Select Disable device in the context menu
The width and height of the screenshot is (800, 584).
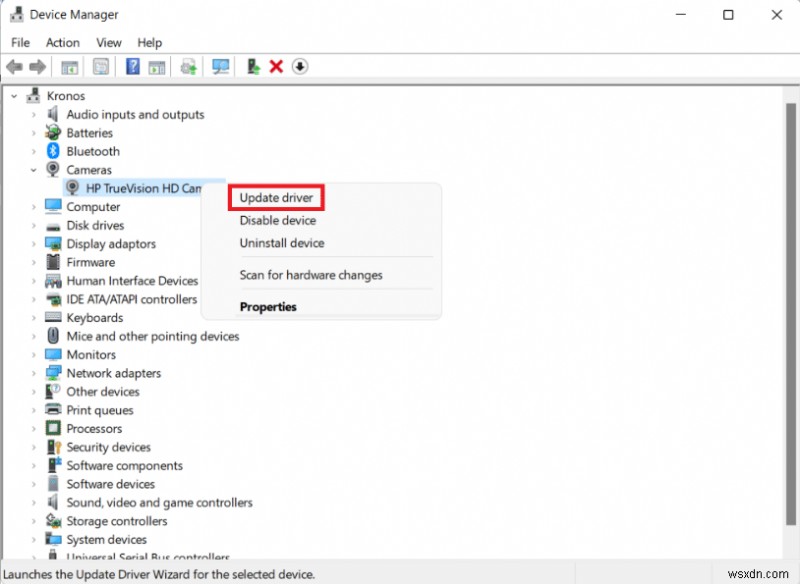(x=278, y=220)
